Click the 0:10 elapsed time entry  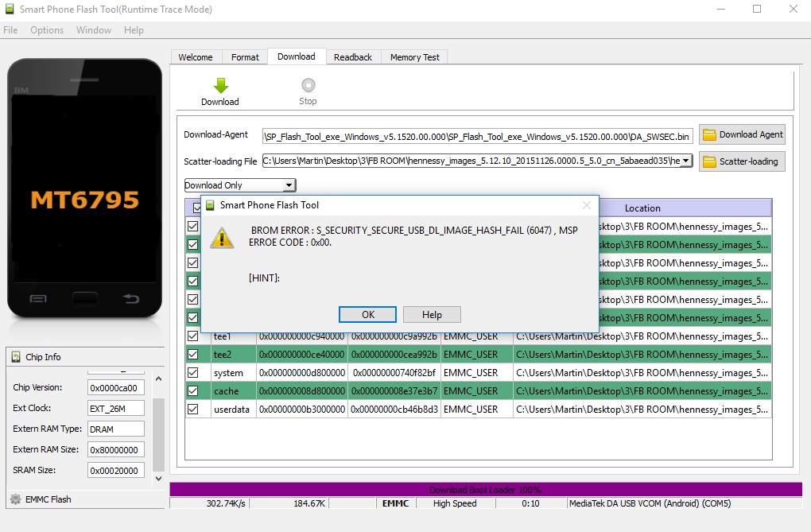point(530,503)
